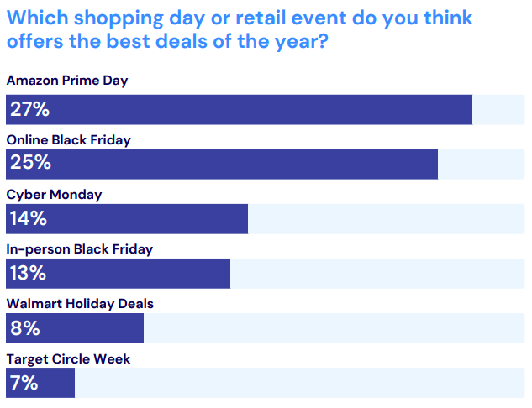Screen dimensions: 532x408
Task: Click the 14% value text
Action: click(28, 219)
